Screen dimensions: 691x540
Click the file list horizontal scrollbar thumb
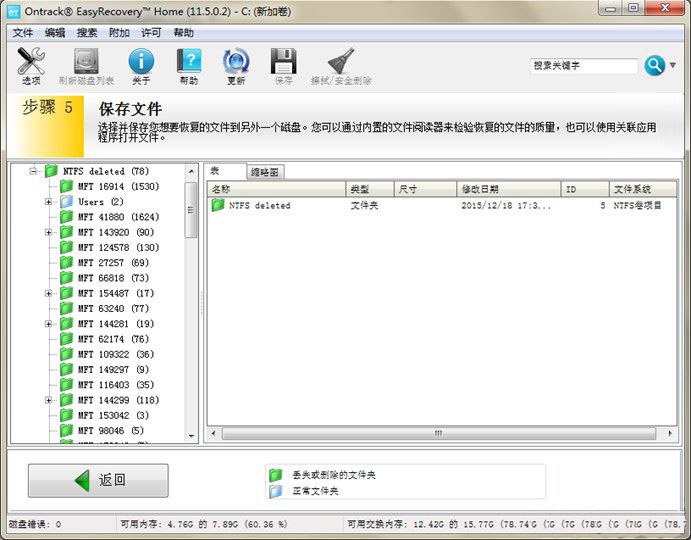pos(439,433)
